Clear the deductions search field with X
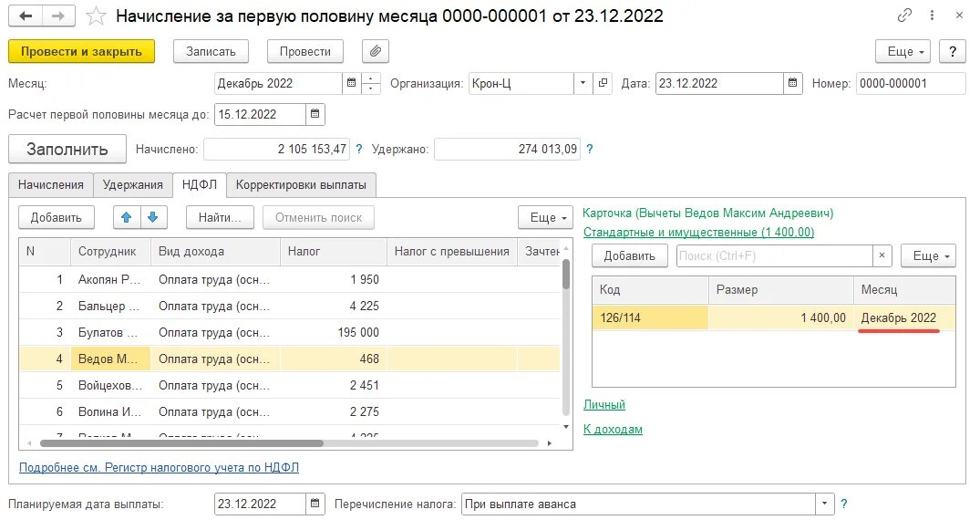 pyautogui.click(x=882, y=255)
